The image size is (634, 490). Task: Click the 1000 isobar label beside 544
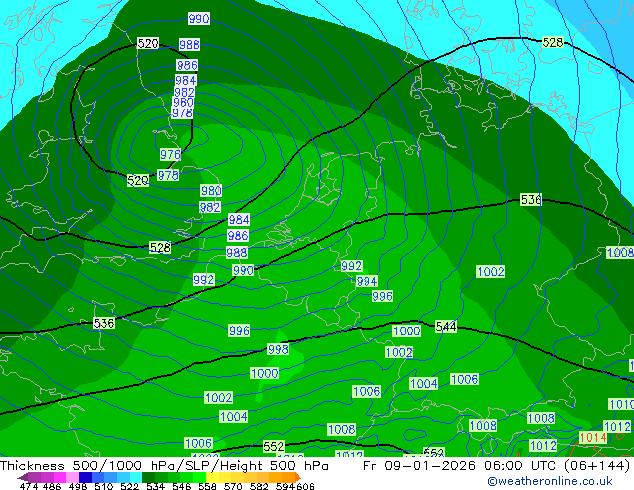tap(406, 331)
